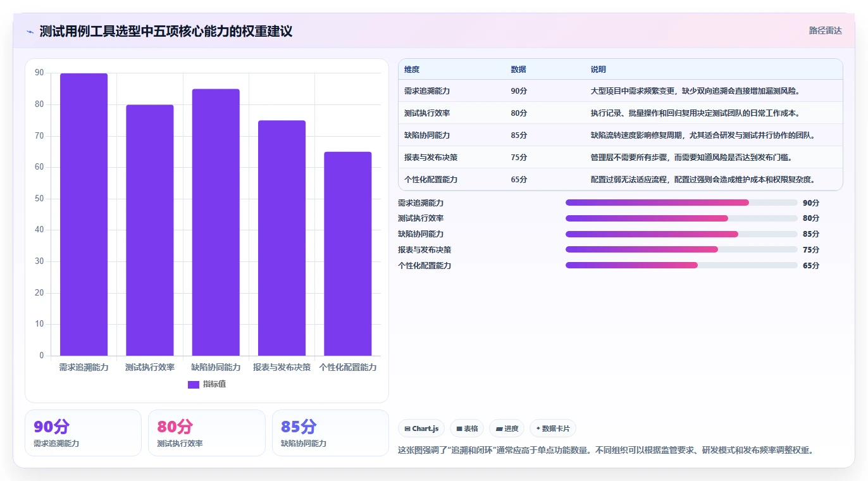Viewport: 868px width, 481px height.
Task: Click the 个性化配置能力 chart bar
Action: 348,254
